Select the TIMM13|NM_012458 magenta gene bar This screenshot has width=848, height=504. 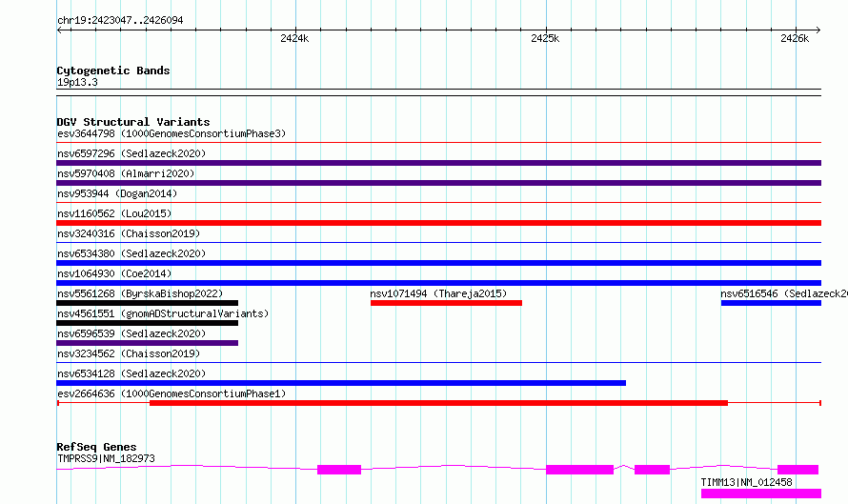click(761, 494)
